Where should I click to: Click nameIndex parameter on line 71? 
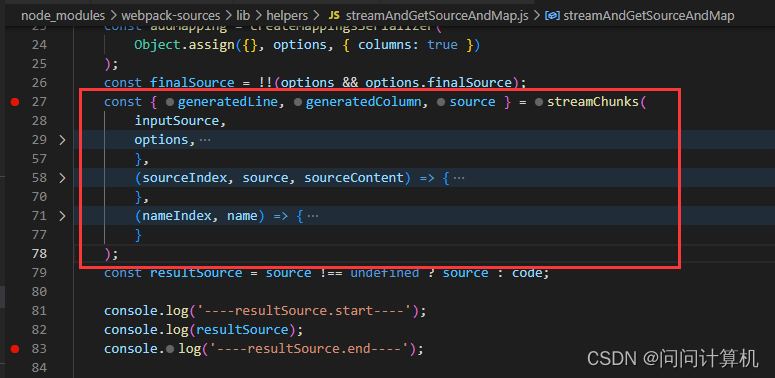(x=177, y=216)
